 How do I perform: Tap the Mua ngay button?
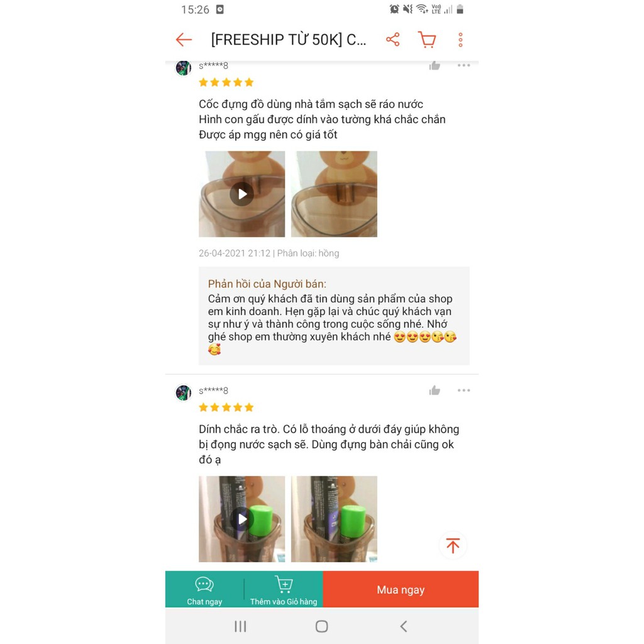pyautogui.click(x=401, y=589)
